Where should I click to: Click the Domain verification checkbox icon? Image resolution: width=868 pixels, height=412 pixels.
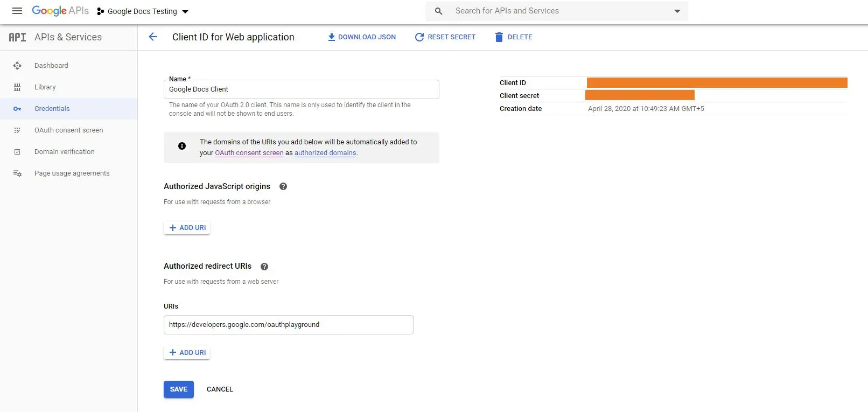[17, 152]
